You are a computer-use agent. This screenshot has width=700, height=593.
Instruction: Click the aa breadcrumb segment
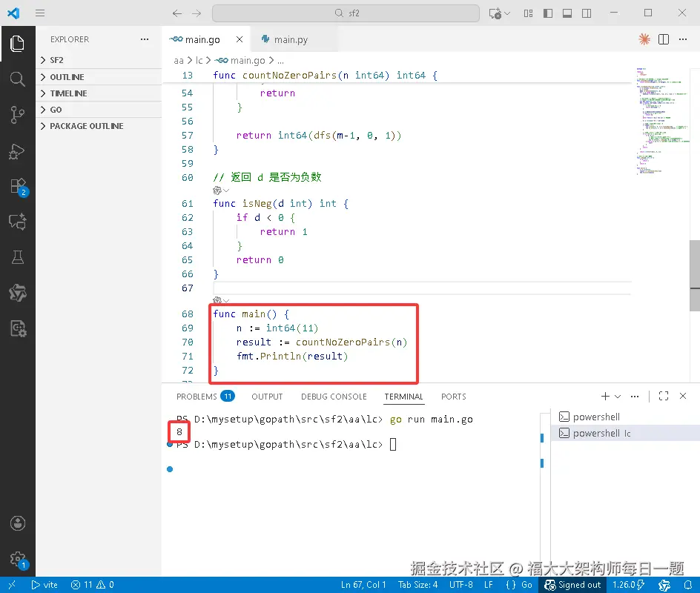click(x=179, y=60)
